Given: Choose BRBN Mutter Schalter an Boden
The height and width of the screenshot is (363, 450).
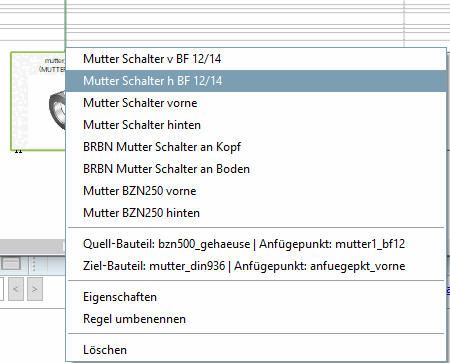Looking at the screenshot, I should coord(256,169).
